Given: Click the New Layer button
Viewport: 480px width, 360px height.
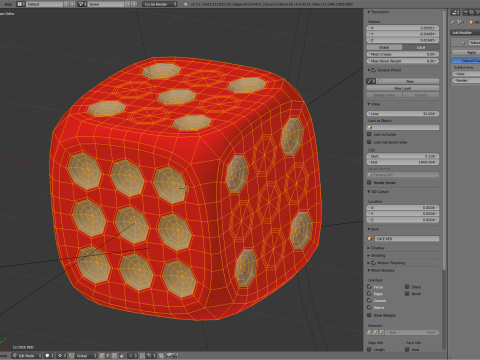Looking at the screenshot, I should (403, 88).
